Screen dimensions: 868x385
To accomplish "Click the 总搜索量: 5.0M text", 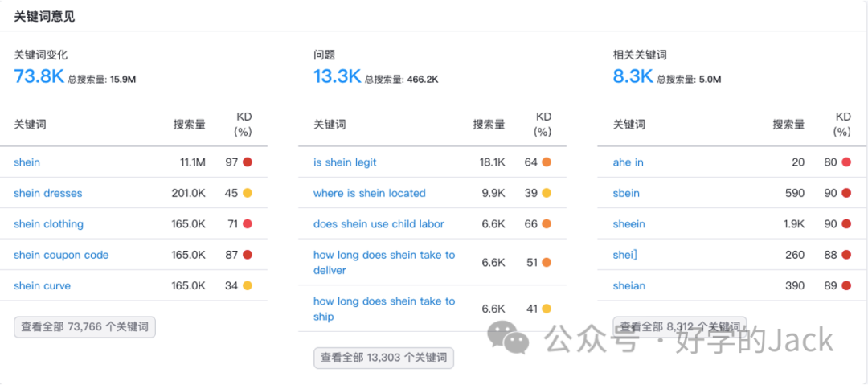I will (690, 80).
